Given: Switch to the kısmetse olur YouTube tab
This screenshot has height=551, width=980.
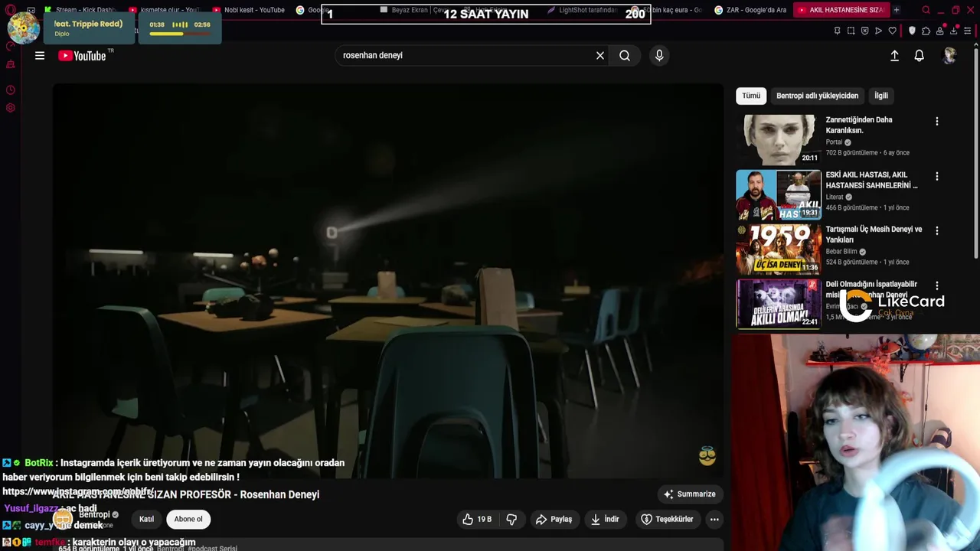Looking at the screenshot, I should pyautogui.click(x=164, y=10).
